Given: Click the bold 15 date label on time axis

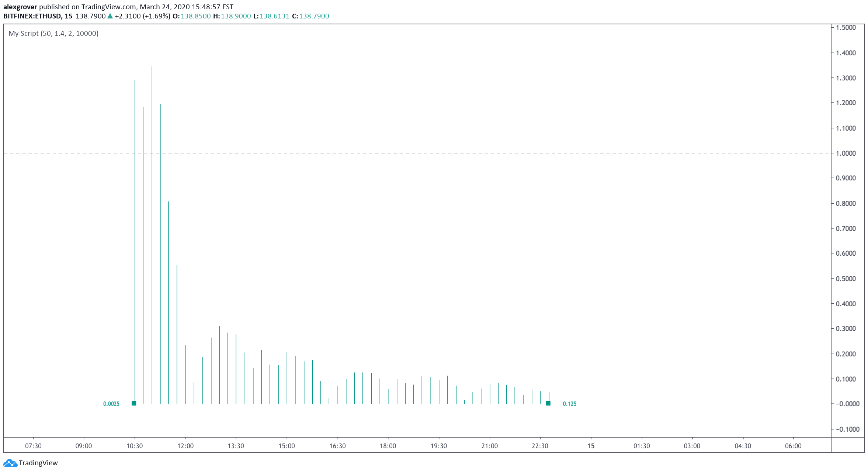Looking at the screenshot, I should click(x=591, y=446).
